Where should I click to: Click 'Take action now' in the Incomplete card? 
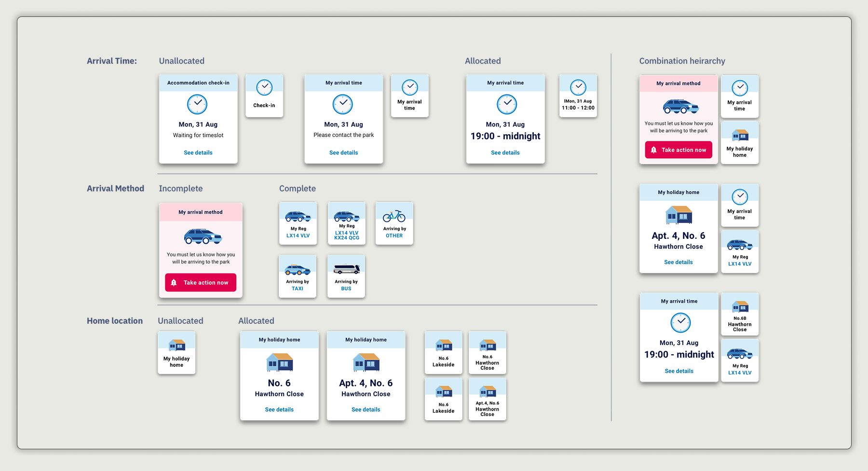point(201,282)
